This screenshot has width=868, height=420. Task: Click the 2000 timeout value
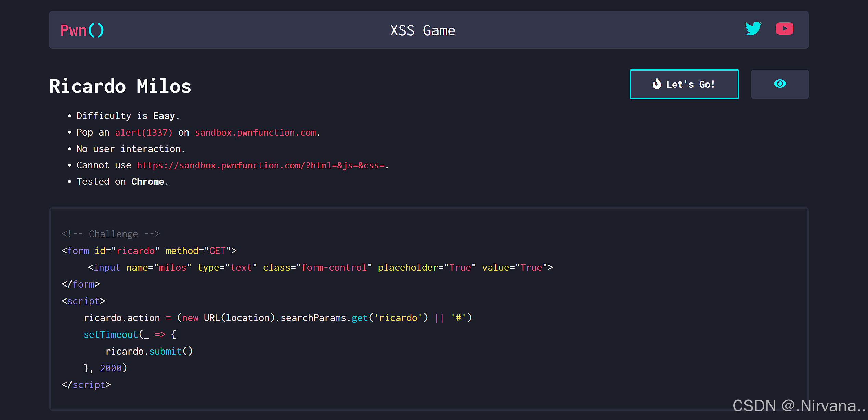(111, 368)
